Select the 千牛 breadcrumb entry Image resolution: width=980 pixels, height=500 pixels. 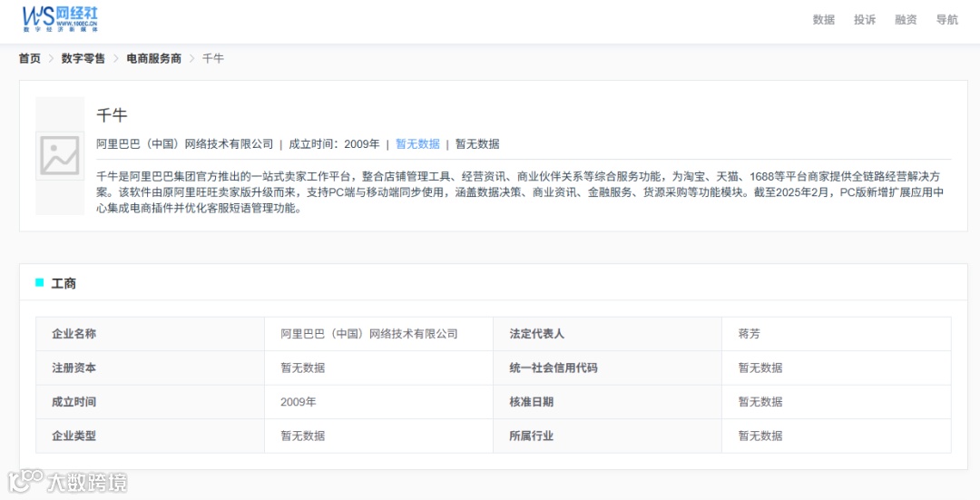(212, 58)
